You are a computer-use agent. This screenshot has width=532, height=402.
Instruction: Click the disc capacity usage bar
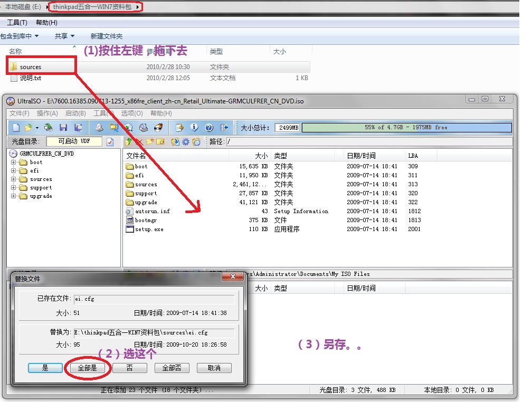pyautogui.click(x=406, y=128)
